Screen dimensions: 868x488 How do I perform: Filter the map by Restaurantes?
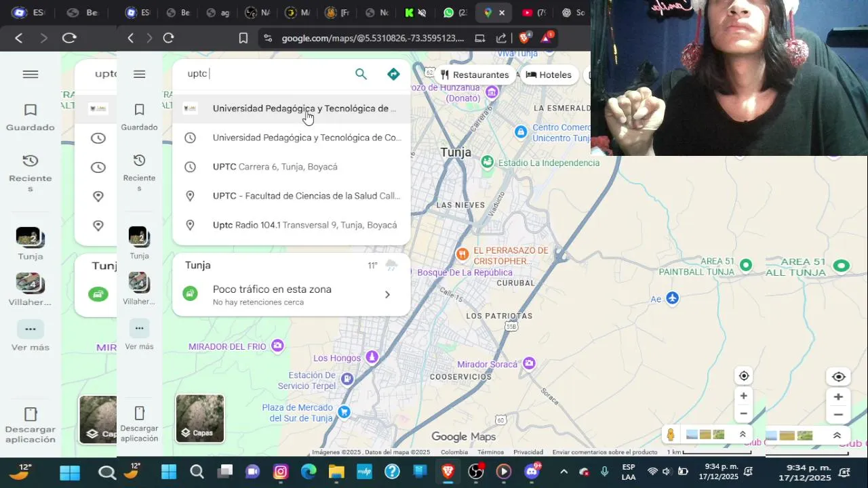click(475, 75)
